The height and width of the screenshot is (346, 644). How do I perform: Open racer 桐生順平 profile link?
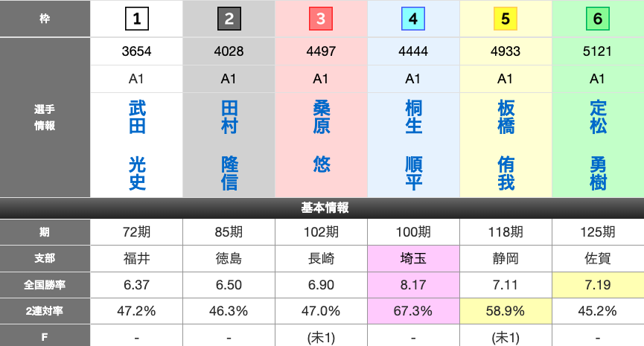413,145
